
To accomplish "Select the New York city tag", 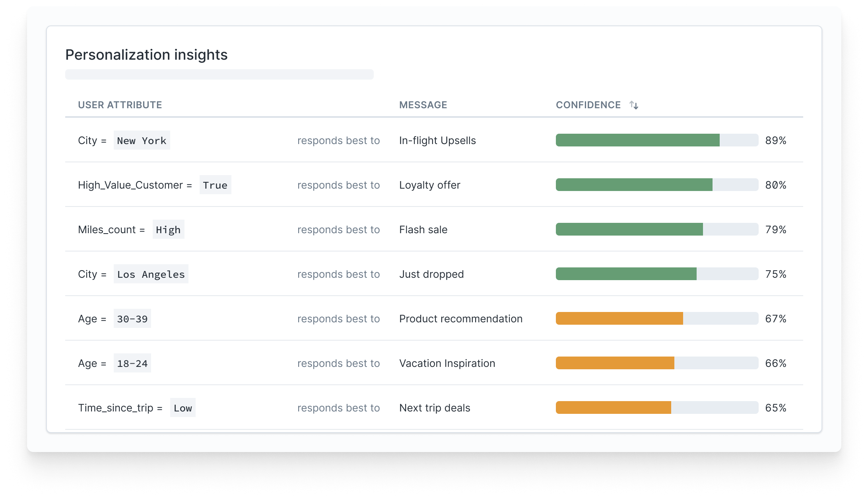I will pos(142,140).
